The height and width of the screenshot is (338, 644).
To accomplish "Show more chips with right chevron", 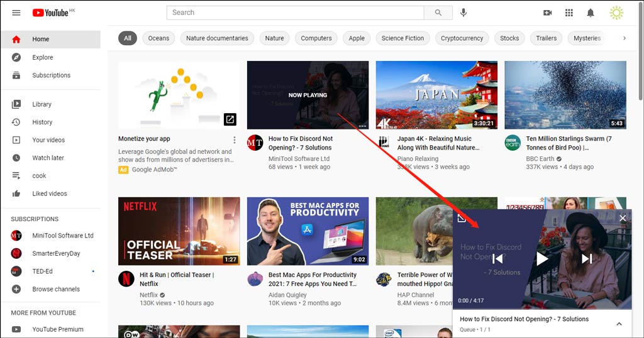I will tap(625, 38).
